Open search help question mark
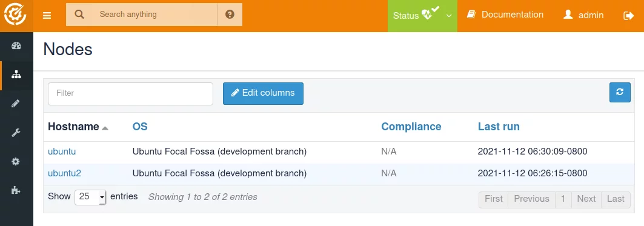This screenshot has height=226, width=644. click(230, 15)
